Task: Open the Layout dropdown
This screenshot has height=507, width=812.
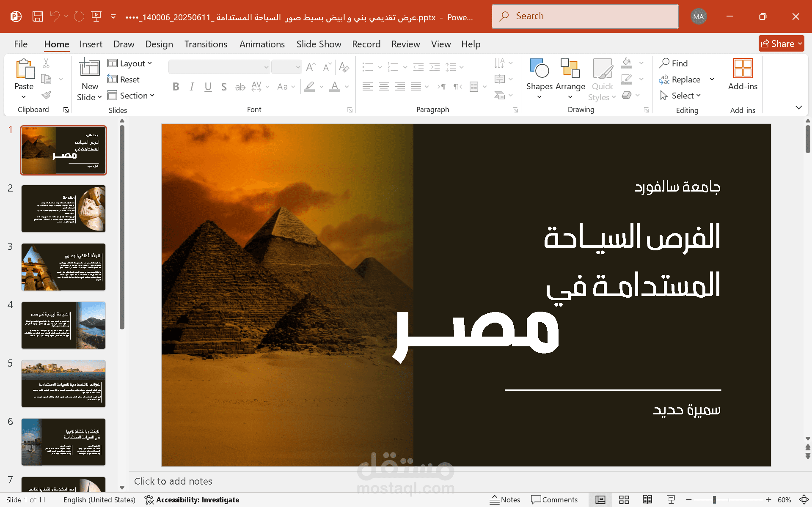Action: tap(129, 63)
